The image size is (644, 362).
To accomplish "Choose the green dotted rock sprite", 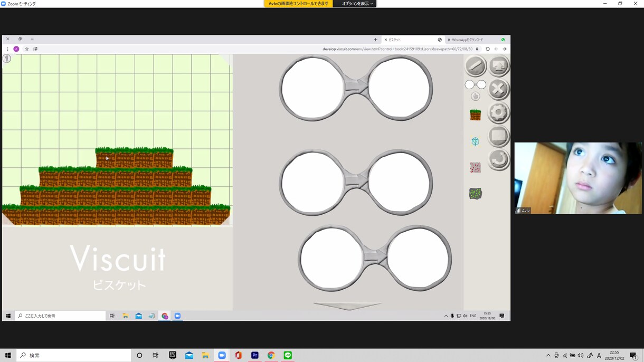I will [x=475, y=194].
